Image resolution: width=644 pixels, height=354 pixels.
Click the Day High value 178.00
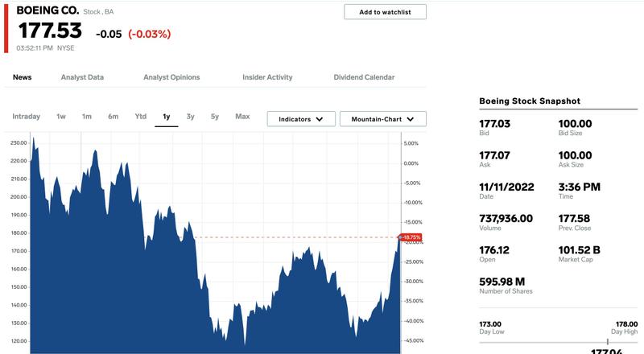click(627, 324)
